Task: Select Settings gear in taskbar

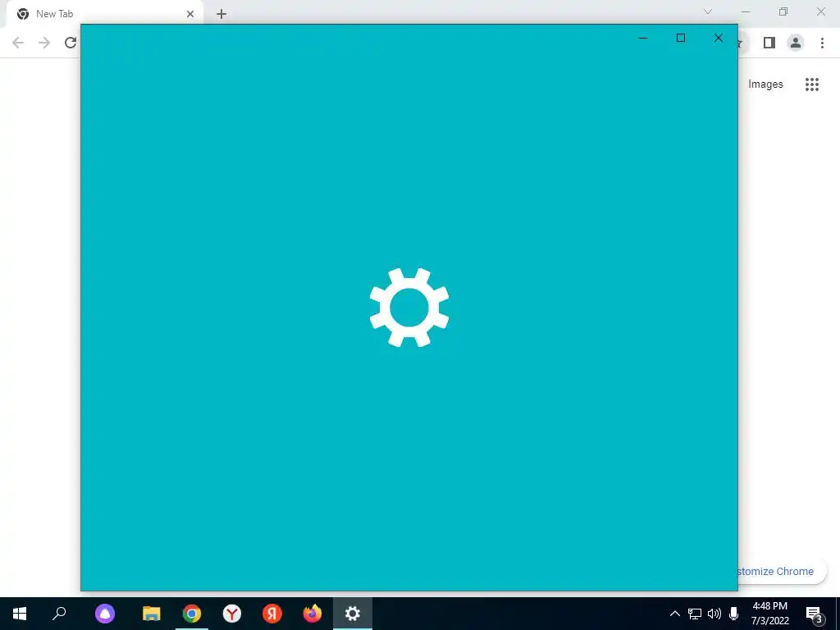Action: (353, 614)
